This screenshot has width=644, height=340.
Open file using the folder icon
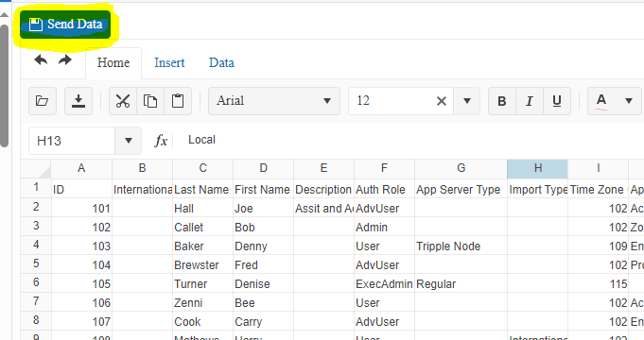click(43, 101)
